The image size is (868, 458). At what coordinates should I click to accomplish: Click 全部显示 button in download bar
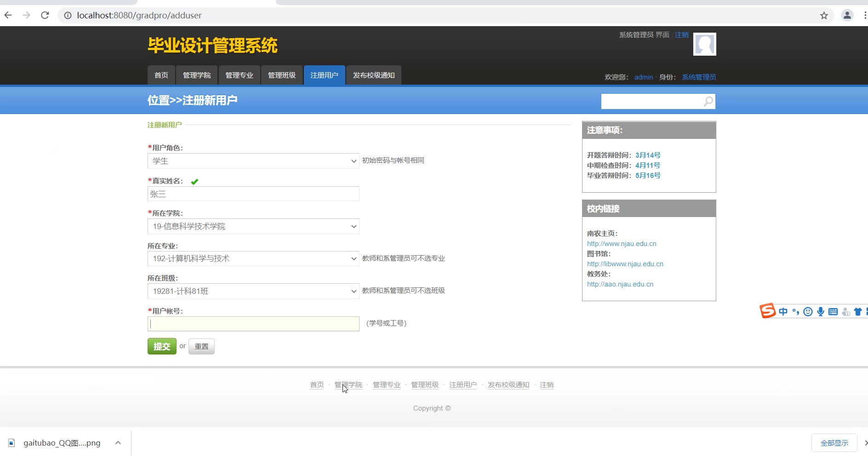834,443
